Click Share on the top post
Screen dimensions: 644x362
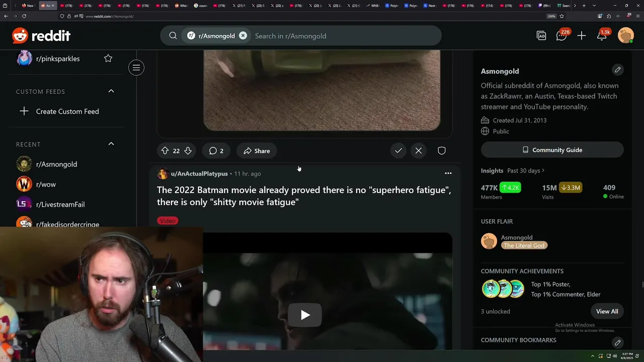[x=257, y=151]
